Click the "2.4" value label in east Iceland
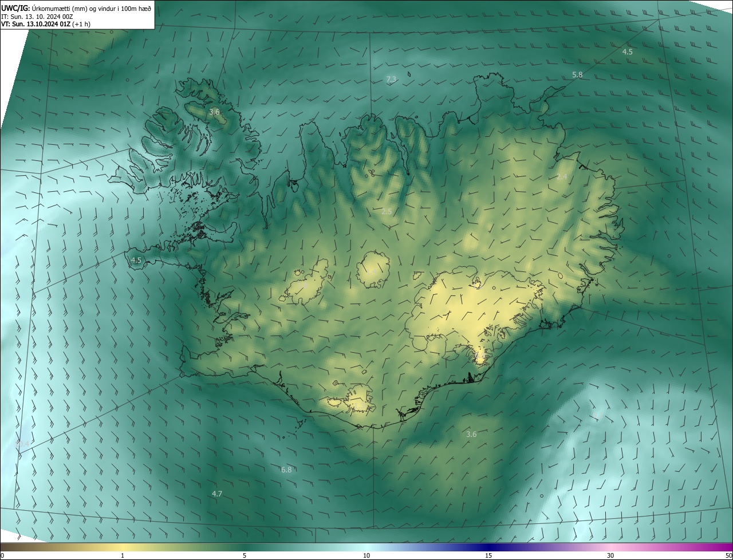 (x=562, y=177)
